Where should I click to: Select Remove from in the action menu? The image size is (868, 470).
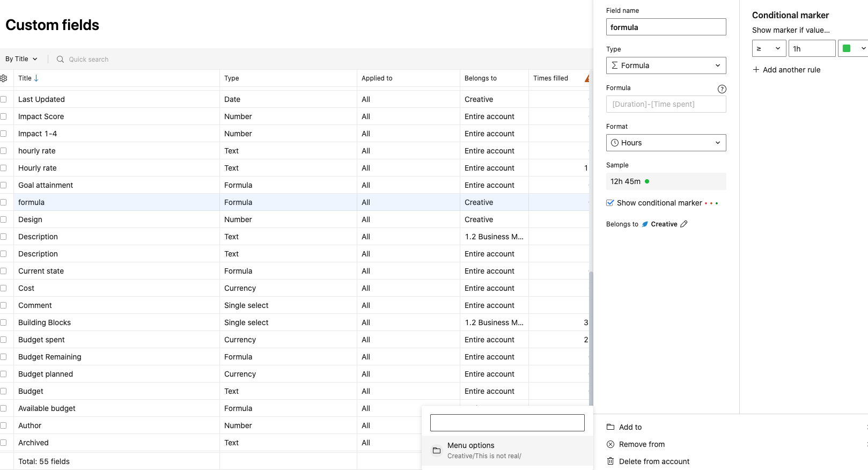(642, 444)
